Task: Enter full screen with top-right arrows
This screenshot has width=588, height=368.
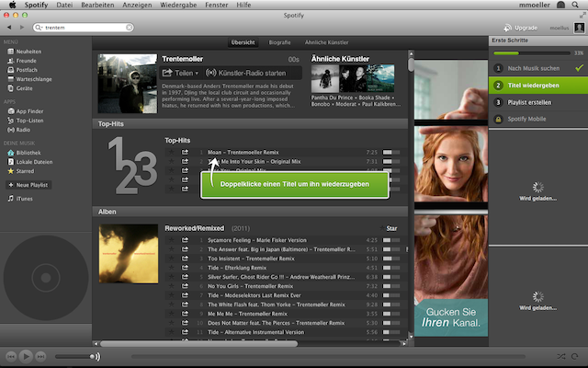Action: (582, 16)
